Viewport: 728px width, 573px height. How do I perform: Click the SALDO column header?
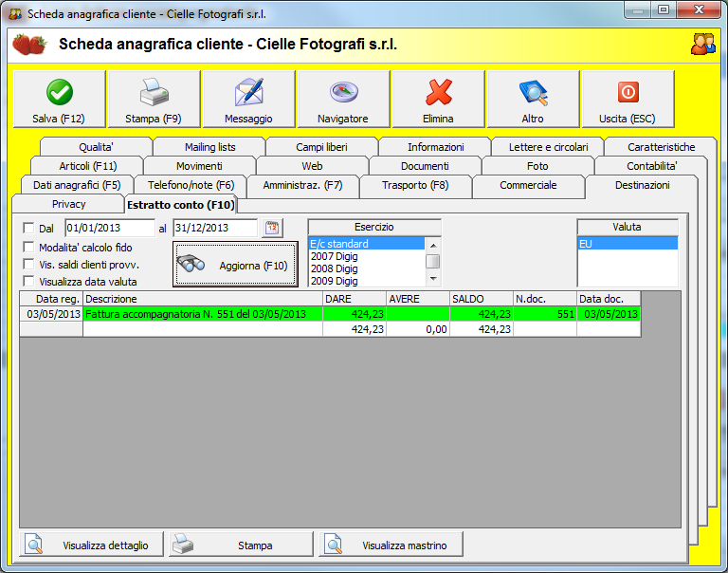point(482,299)
